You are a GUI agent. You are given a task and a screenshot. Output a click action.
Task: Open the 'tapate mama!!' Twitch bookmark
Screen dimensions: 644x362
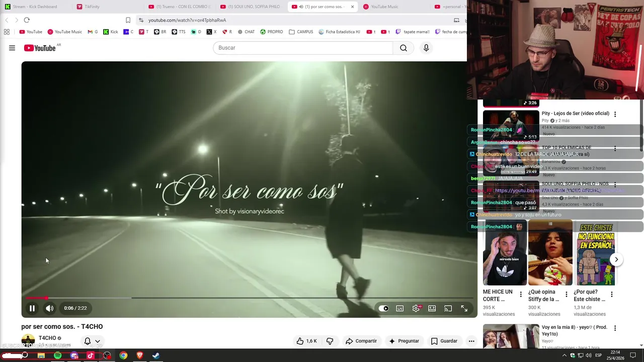(413, 32)
